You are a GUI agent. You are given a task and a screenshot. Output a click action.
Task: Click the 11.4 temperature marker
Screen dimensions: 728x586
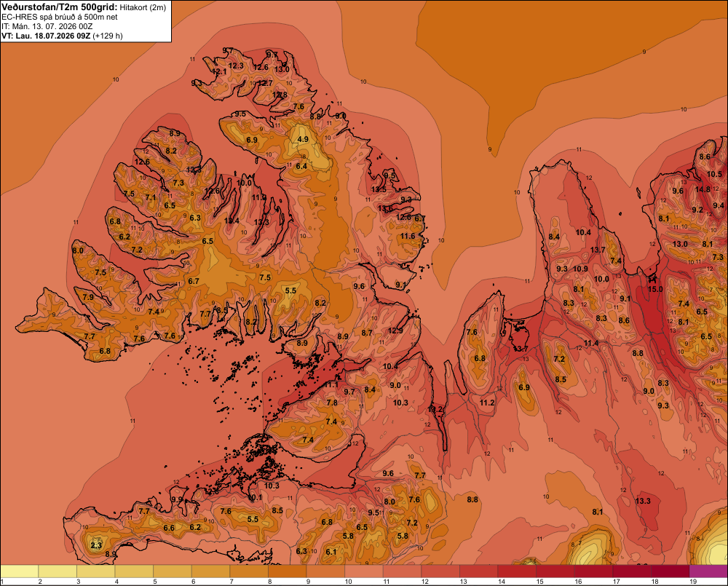[591, 343]
